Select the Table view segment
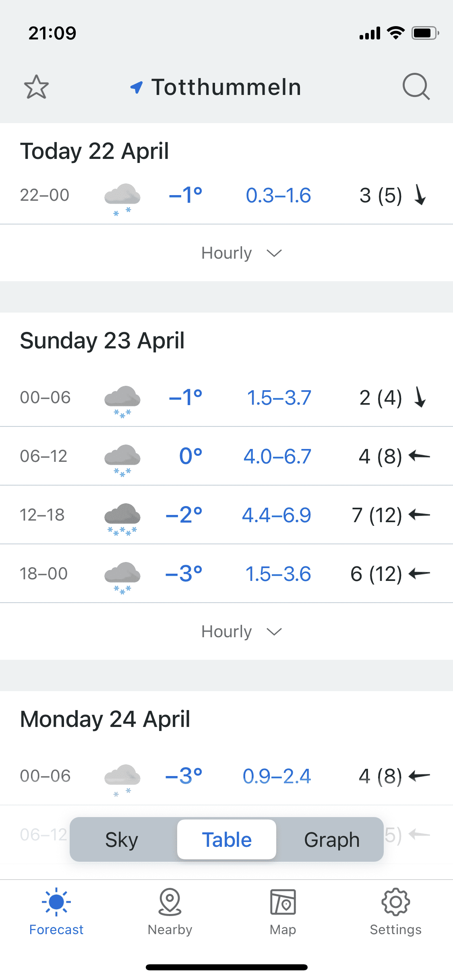Screen dimensions: 453x980 [x=227, y=840]
